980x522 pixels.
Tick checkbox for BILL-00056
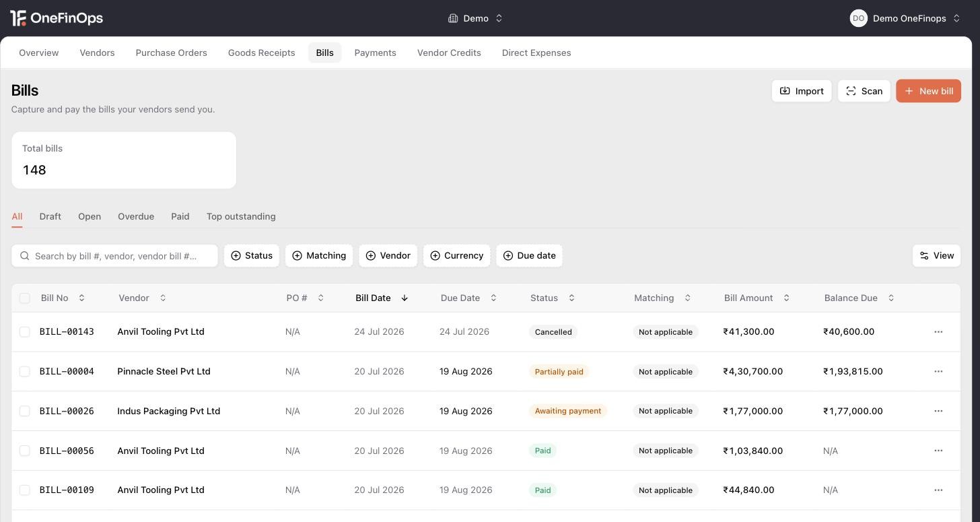click(x=25, y=451)
